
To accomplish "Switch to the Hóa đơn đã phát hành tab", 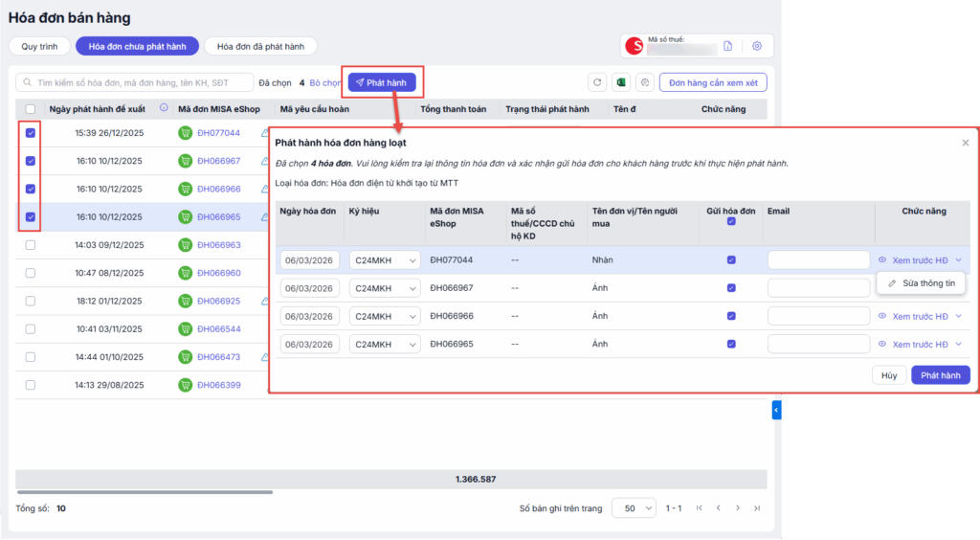I will click(x=260, y=46).
